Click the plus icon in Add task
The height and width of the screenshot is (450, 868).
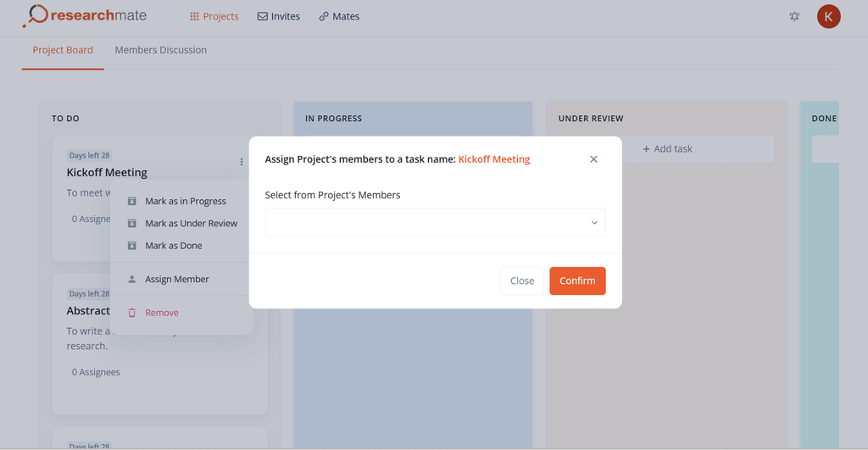coord(646,149)
